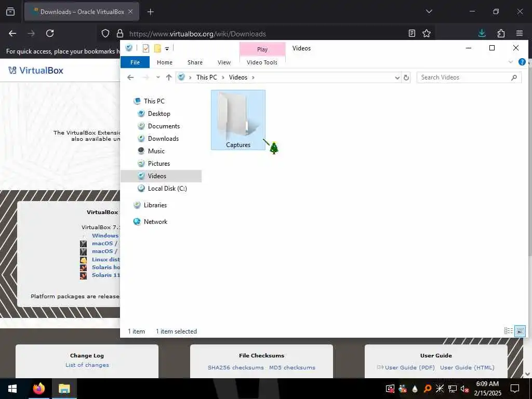Image resolution: width=532 pixels, height=399 pixels.
Task: Select the Captures folder
Action: 238,120
